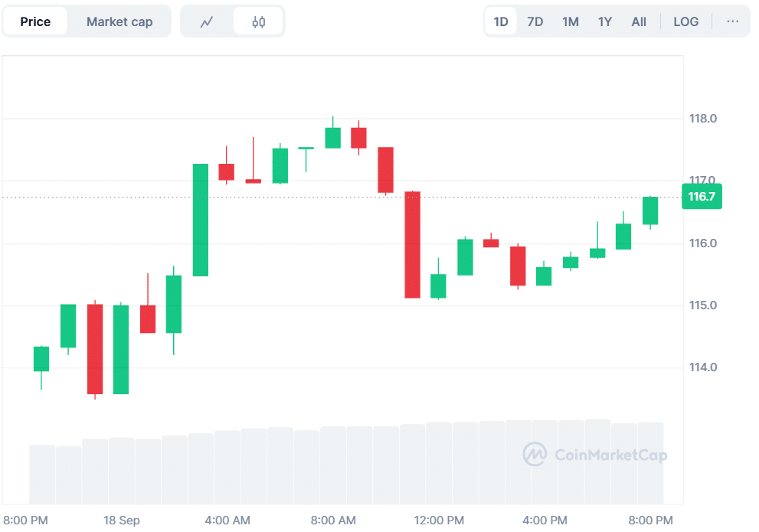Switch to the Market cap tab
The width and height of the screenshot is (759, 532).
(x=119, y=21)
